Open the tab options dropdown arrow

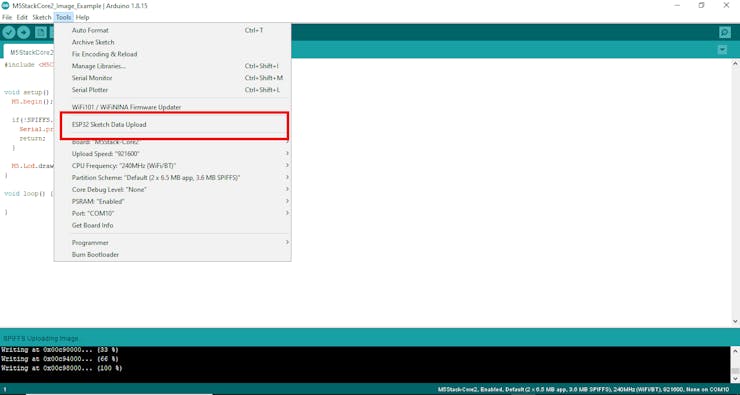pos(722,50)
